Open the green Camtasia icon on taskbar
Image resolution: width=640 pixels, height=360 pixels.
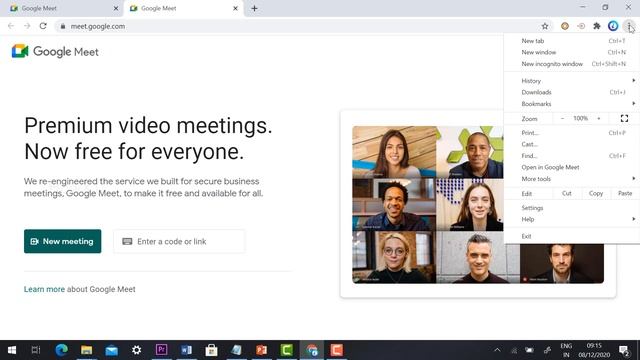(287, 350)
